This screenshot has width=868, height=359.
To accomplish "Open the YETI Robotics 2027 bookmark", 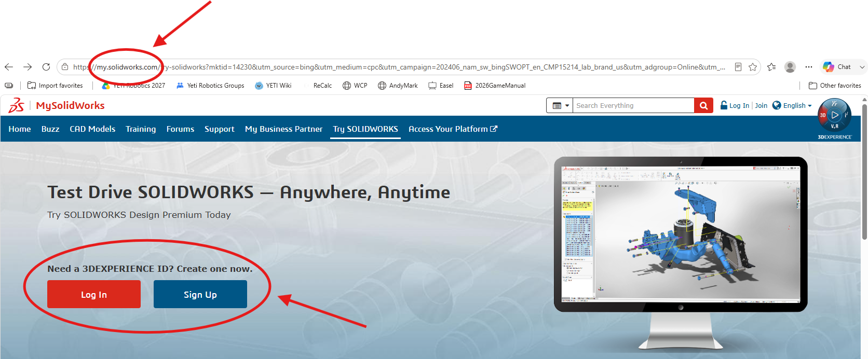I will click(133, 86).
